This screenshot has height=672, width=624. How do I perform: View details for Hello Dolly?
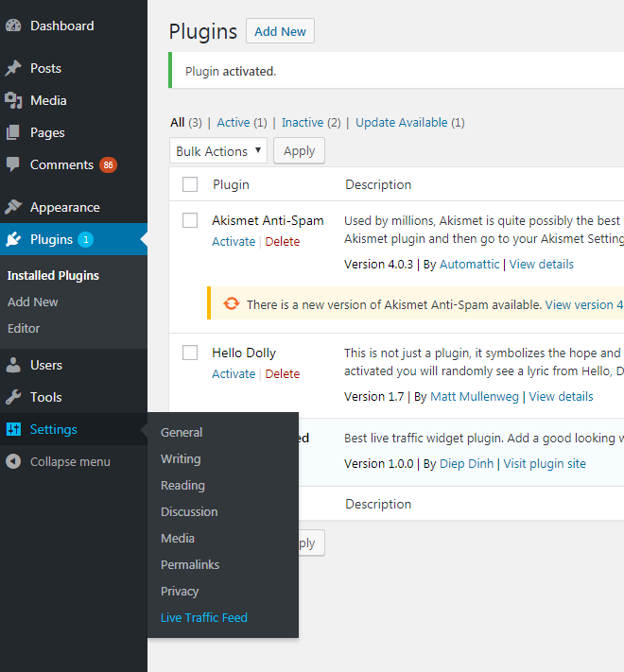pos(561,397)
